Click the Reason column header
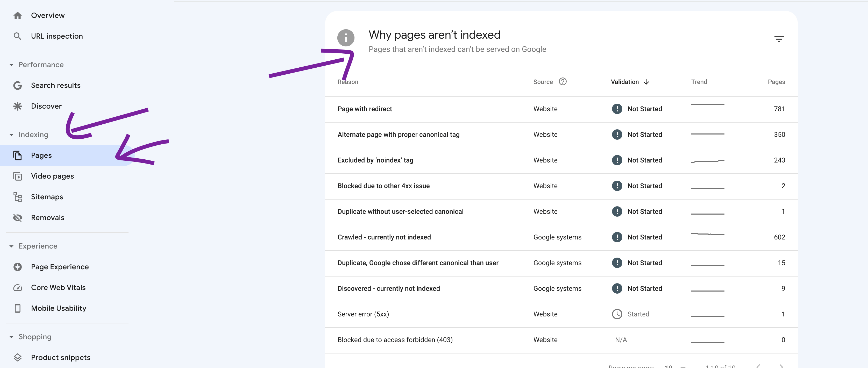The height and width of the screenshot is (368, 868). coord(348,82)
